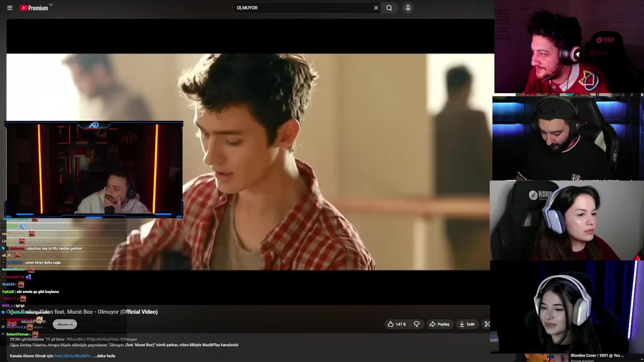Share the video via Paylaş
This screenshot has height=362, width=644.
click(439, 324)
